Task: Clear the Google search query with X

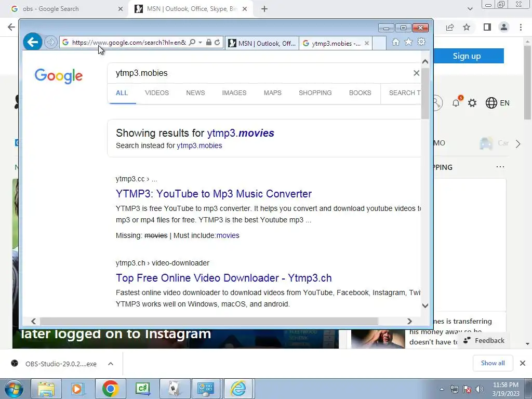Action: click(416, 73)
